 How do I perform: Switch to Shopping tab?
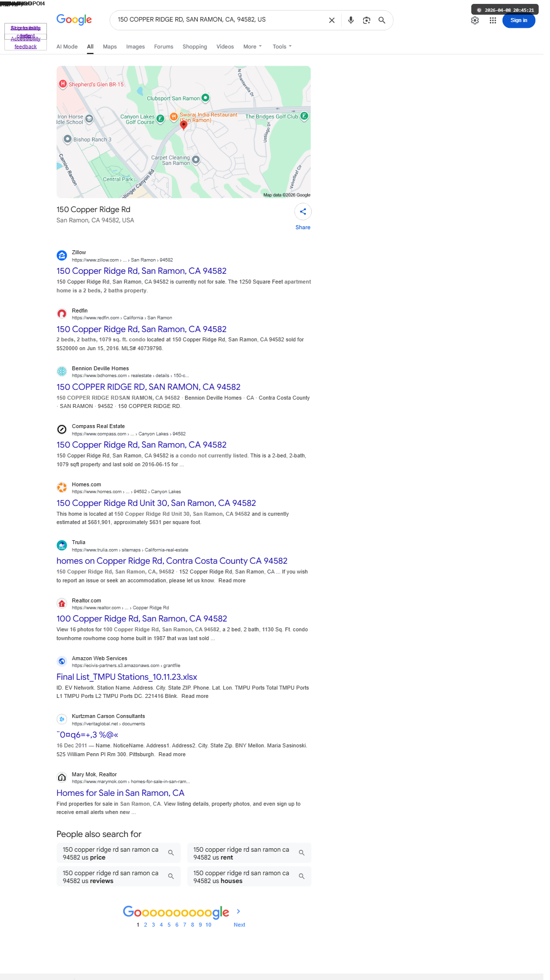coord(195,47)
